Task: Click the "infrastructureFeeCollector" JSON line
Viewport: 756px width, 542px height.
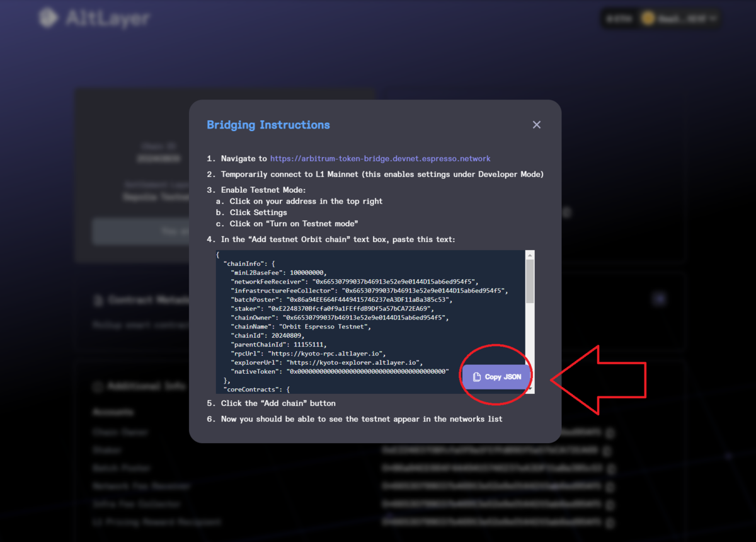Action: point(369,291)
